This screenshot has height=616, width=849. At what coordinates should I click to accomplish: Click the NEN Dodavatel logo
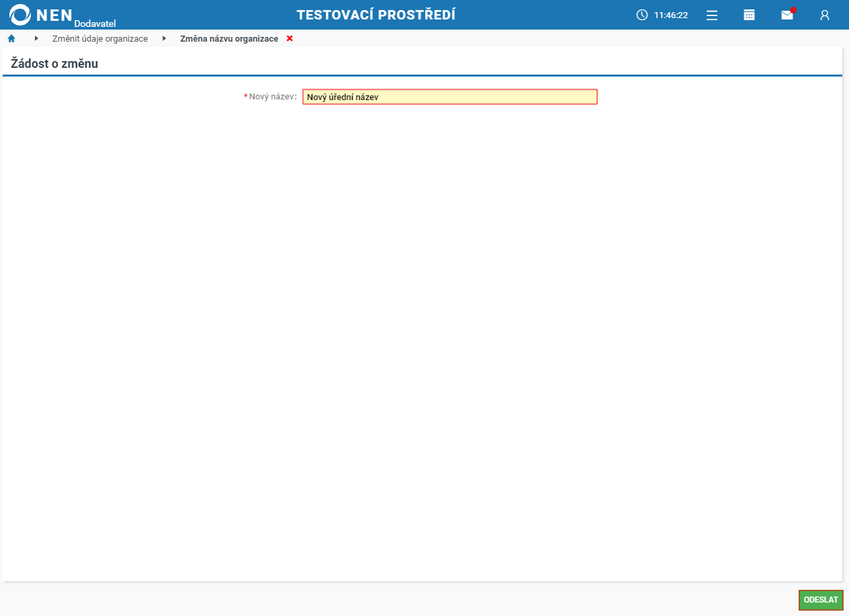[62, 15]
